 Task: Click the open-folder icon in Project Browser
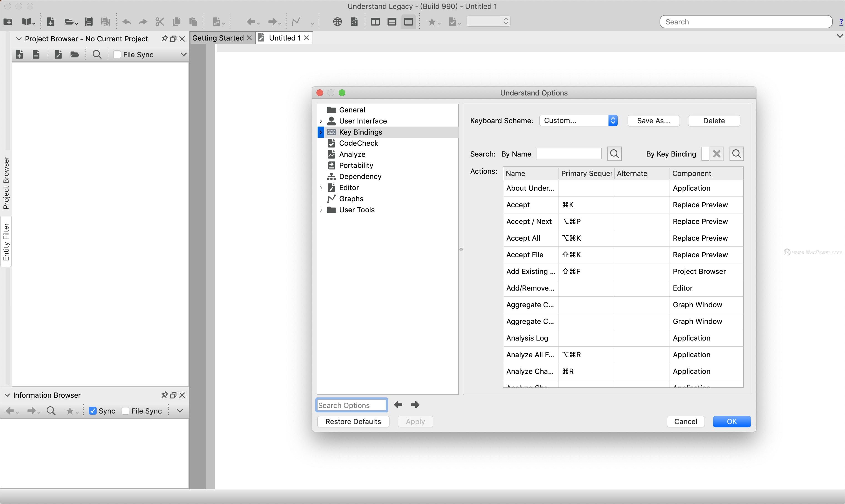tap(75, 54)
